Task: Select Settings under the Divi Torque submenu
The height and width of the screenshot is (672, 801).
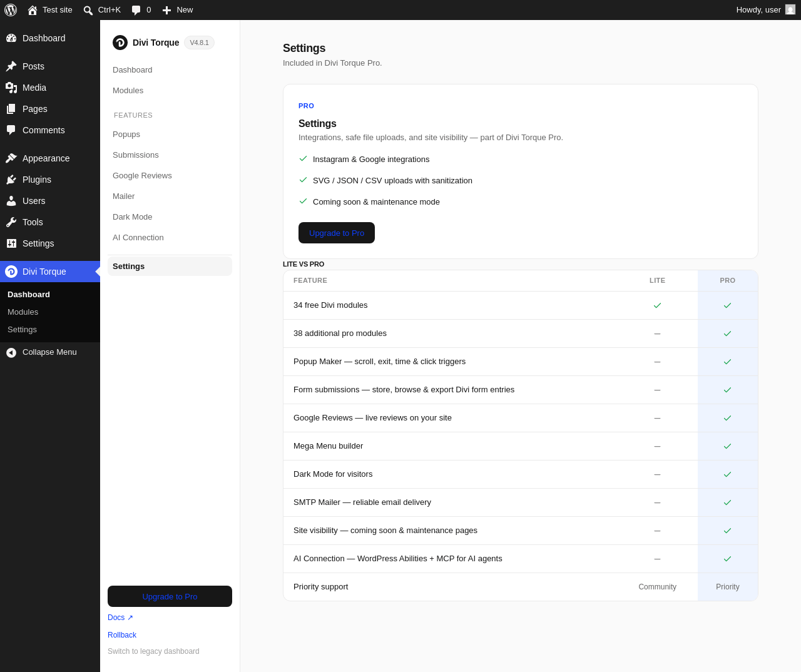Action: [x=22, y=330]
